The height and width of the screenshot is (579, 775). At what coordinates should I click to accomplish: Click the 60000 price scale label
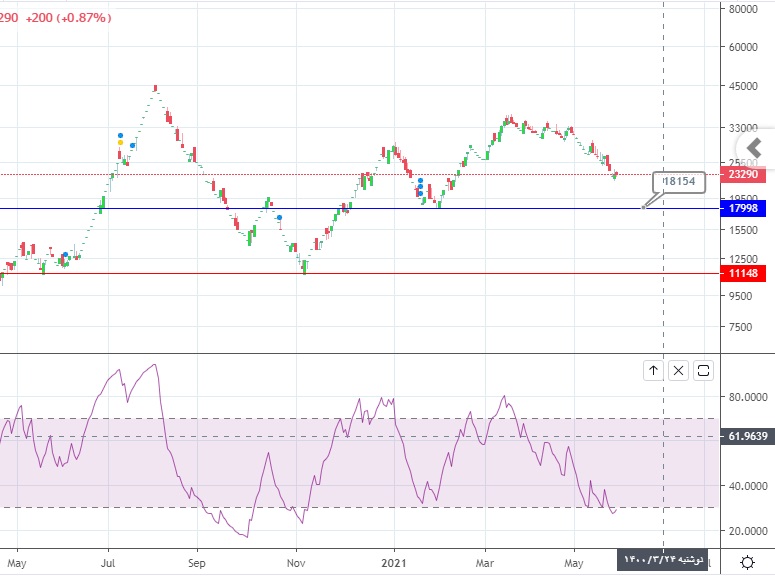pyautogui.click(x=743, y=47)
